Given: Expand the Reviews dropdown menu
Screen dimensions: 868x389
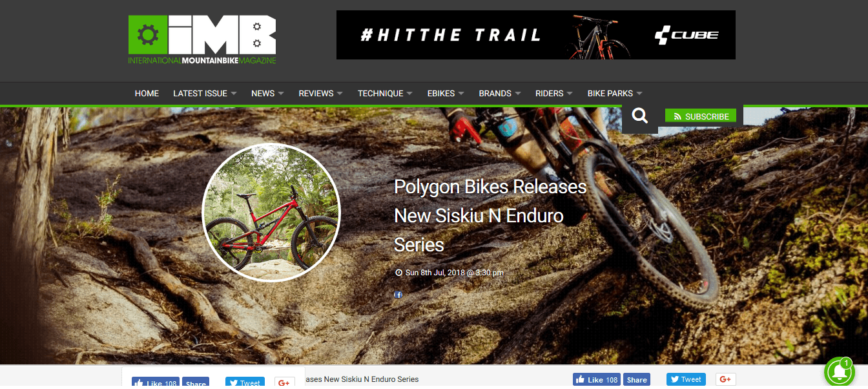Looking at the screenshot, I should click(x=320, y=94).
